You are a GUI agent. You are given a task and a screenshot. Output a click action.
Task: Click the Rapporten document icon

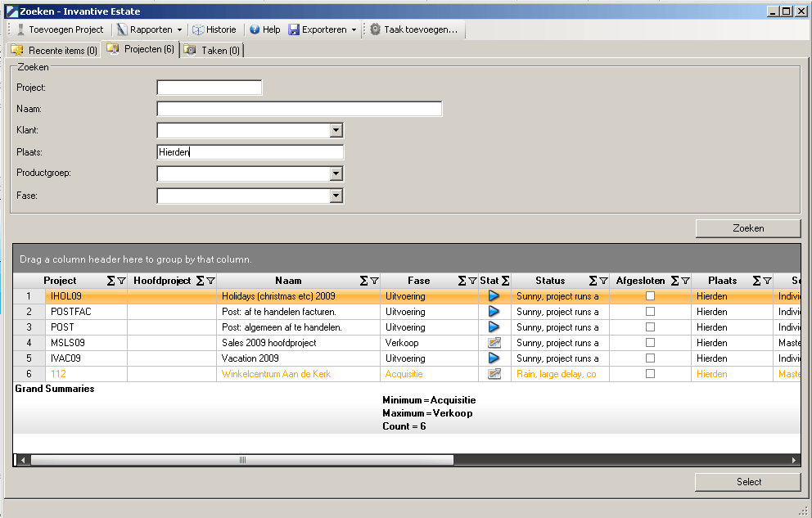[122, 29]
